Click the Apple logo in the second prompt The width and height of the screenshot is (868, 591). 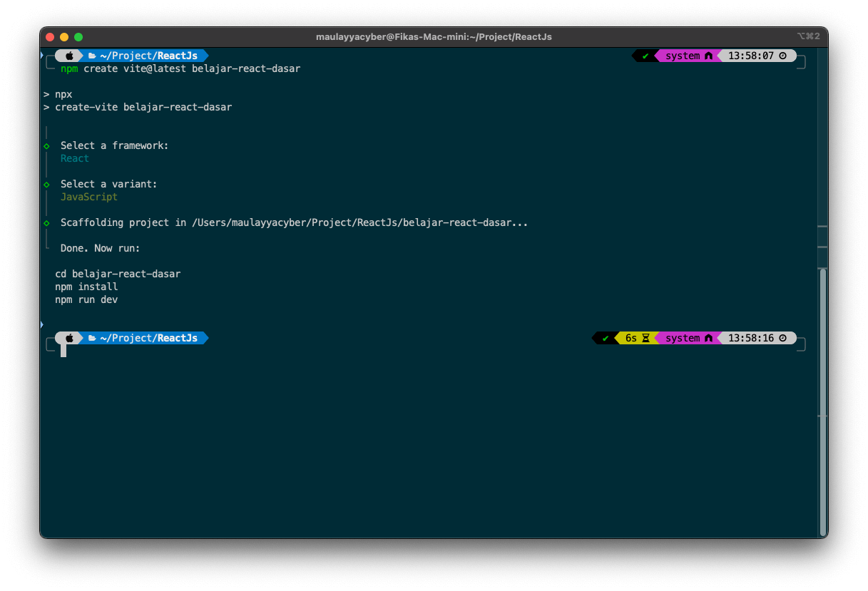click(70, 338)
